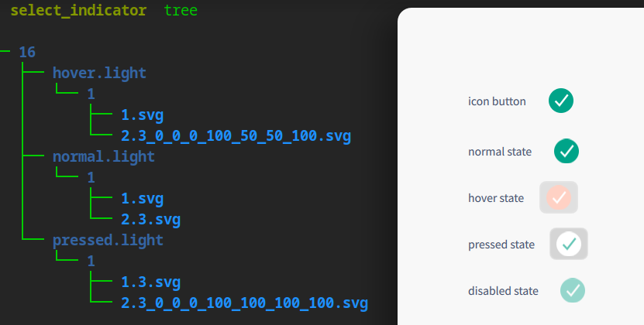
Task: Open 1.svg under hover.light
Action: pyautogui.click(x=142, y=115)
